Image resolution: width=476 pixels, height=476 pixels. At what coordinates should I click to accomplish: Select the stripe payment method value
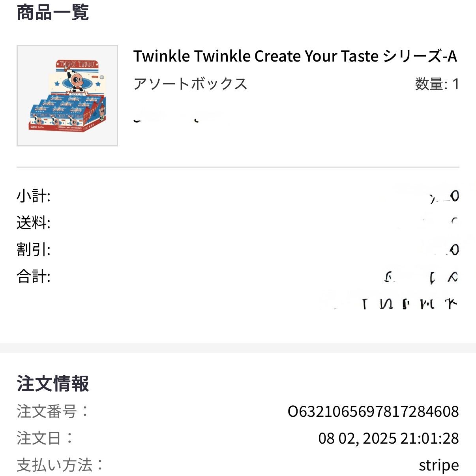click(439, 465)
